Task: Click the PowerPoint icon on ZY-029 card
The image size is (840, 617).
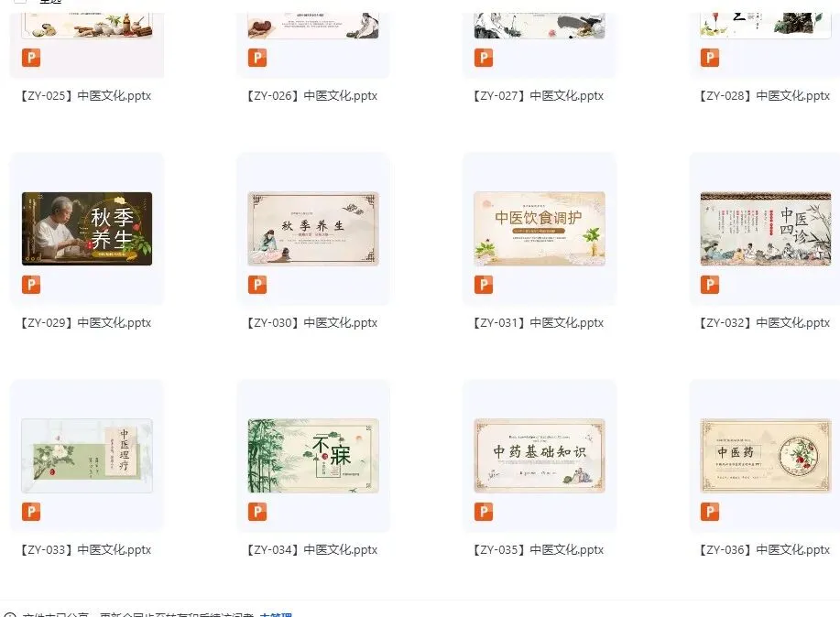Action: point(31,285)
